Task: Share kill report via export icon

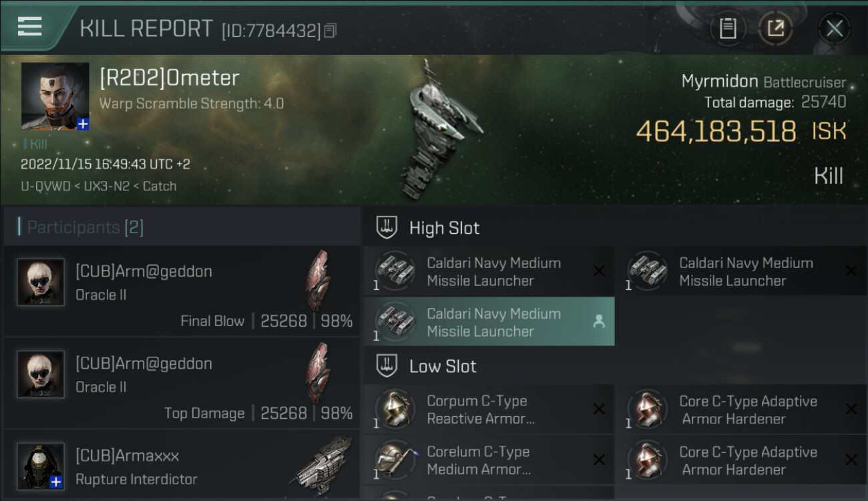Action: [x=775, y=29]
